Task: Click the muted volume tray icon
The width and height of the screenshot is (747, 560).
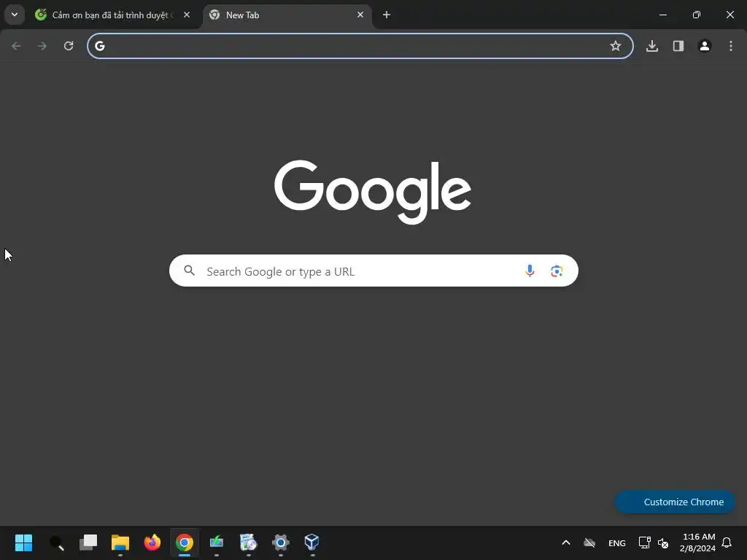Action: click(x=663, y=542)
